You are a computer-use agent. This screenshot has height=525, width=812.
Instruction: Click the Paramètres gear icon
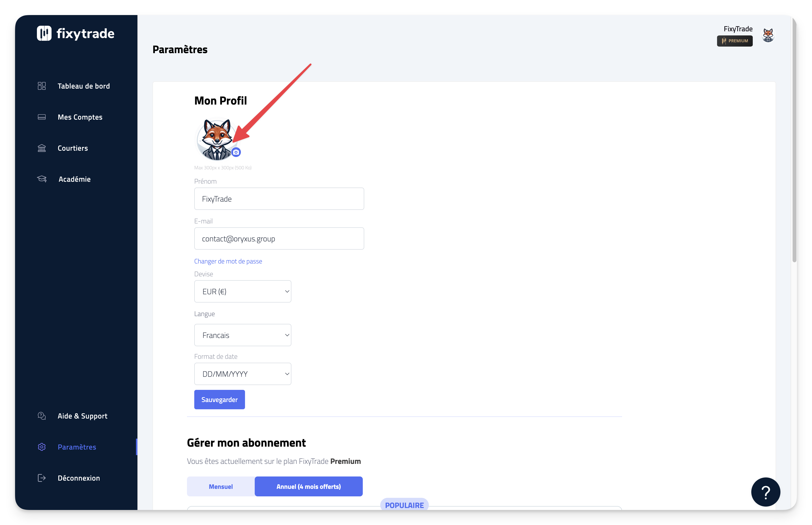point(42,447)
